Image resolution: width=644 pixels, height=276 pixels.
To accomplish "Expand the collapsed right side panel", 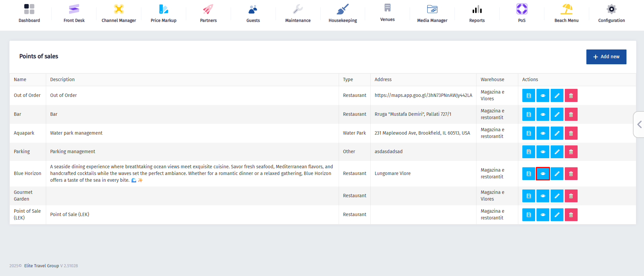I will coord(639,125).
